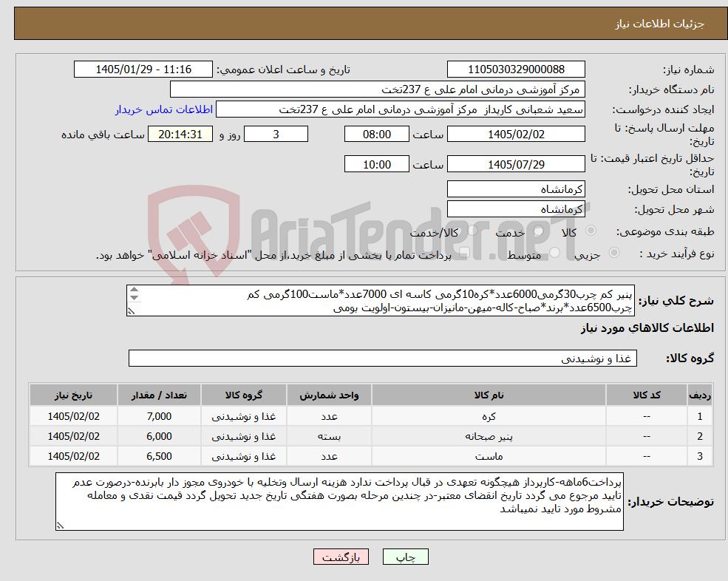Screen dimensions: 728x581
Task: Click description box scroll up arrow
Action: (x=134, y=290)
